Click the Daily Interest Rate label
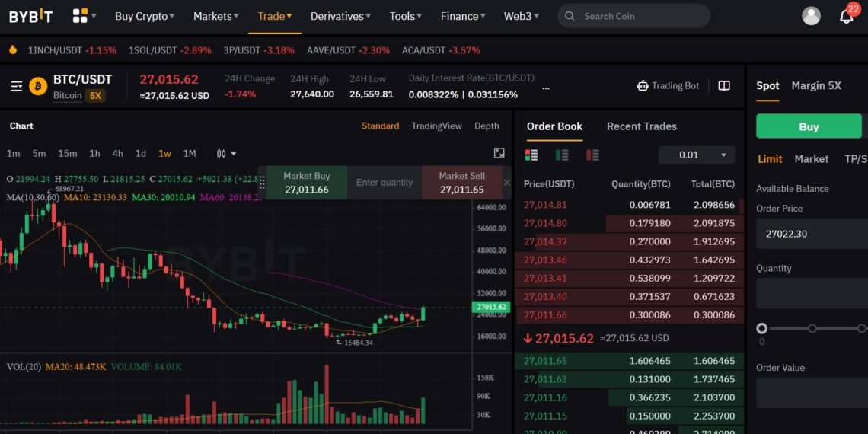868x434 pixels. point(471,78)
